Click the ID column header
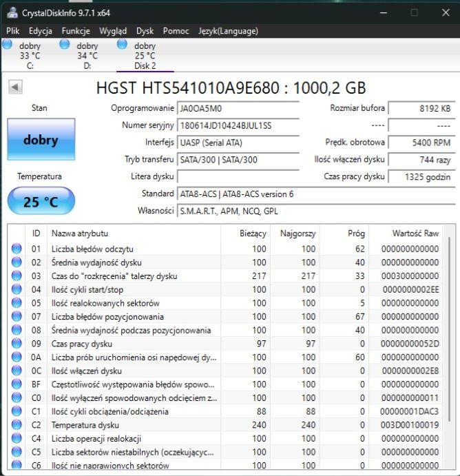The width and height of the screenshot is (460, 476). 36,233
